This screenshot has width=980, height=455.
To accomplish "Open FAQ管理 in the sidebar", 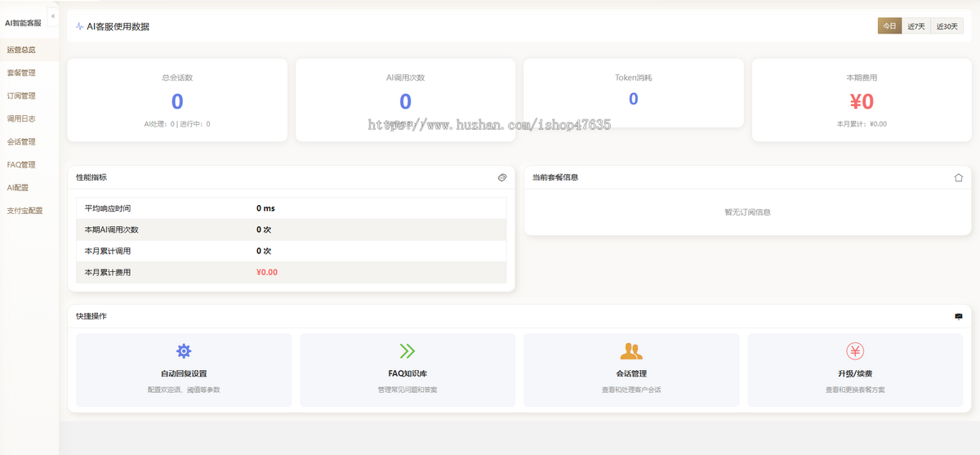I will tap(29, 164).
